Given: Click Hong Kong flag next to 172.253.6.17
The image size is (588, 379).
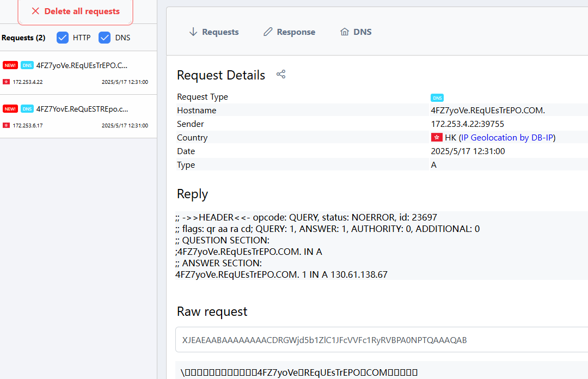Looking at the screenshot, I should (6, 125).
